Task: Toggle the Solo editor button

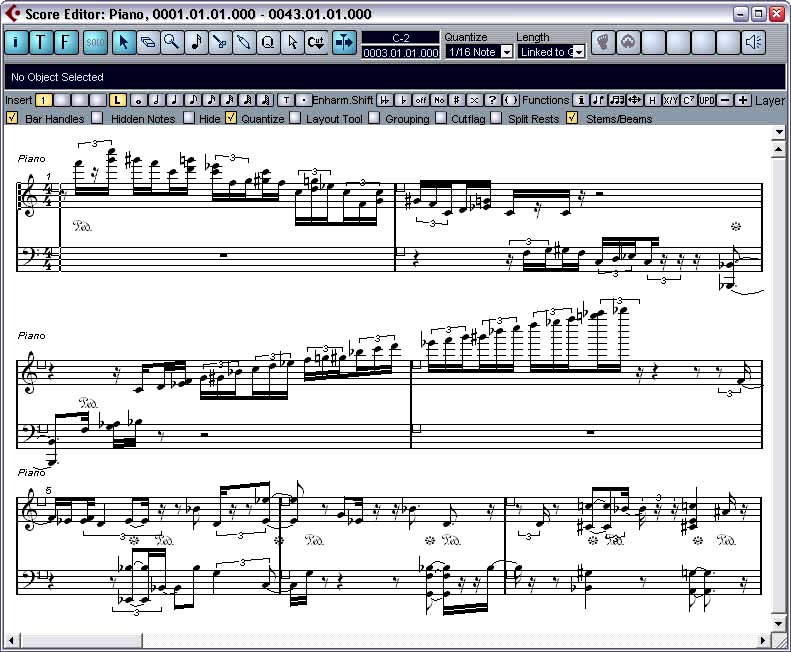Action: (95, 42)
